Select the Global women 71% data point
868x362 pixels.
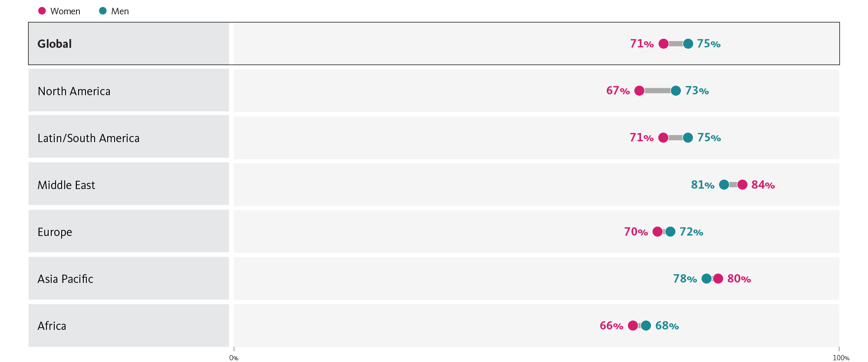[x=664, y=43]
